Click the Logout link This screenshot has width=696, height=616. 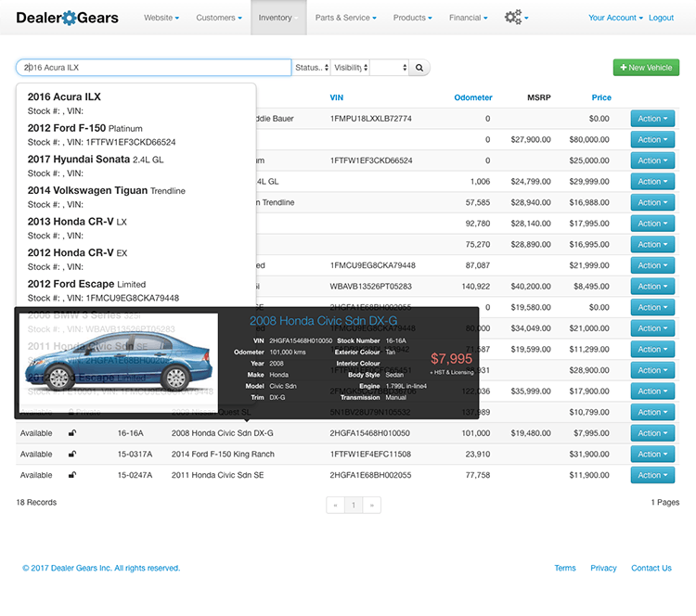pos(661,18)
